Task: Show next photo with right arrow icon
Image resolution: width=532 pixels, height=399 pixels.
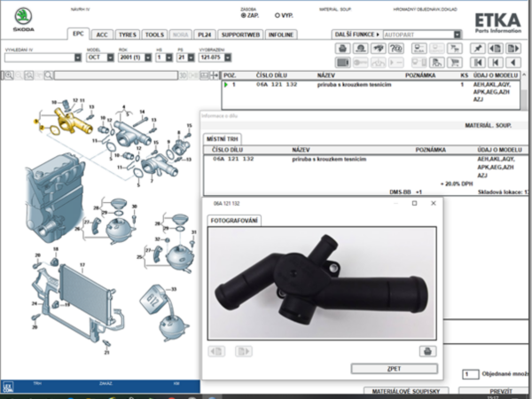Action: coord(243,351)
